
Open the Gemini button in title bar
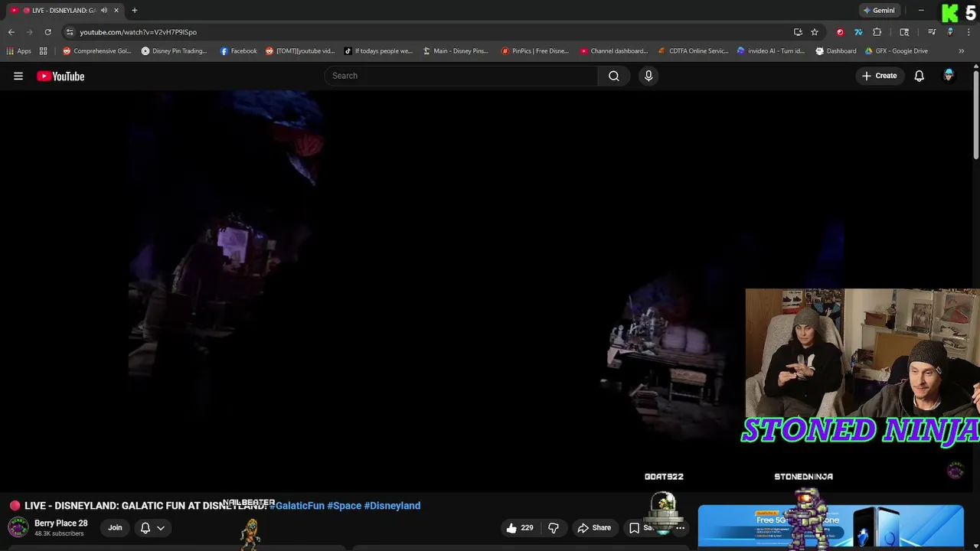pos(879,11)
